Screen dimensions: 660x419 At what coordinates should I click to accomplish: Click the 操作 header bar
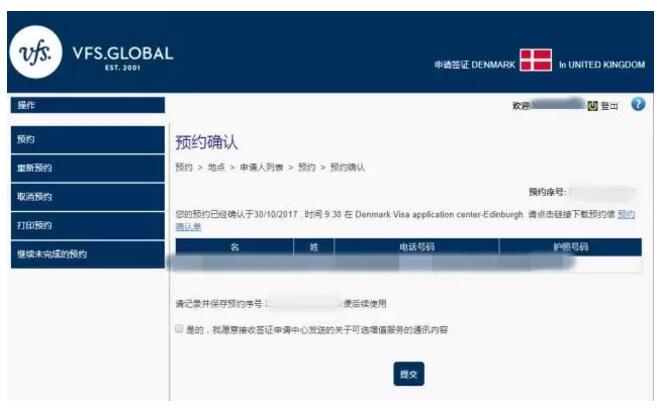[88, 105]
